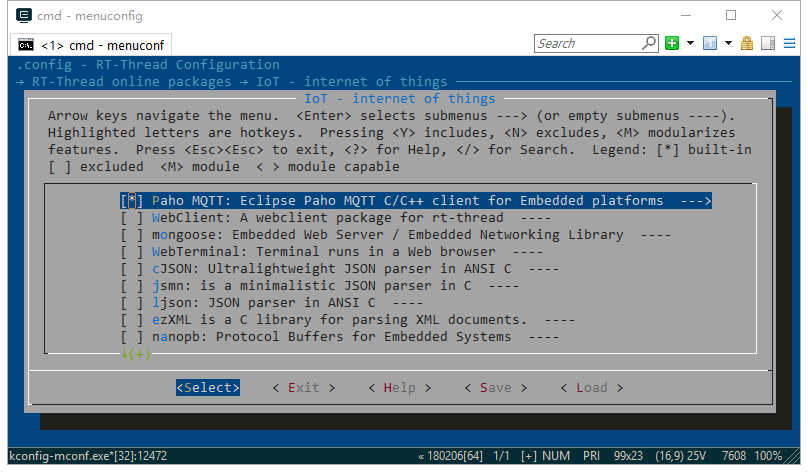This screenshot has width=808, height=472.
Task: Open the new console dropdown arrow
Action: click(691, 43)
